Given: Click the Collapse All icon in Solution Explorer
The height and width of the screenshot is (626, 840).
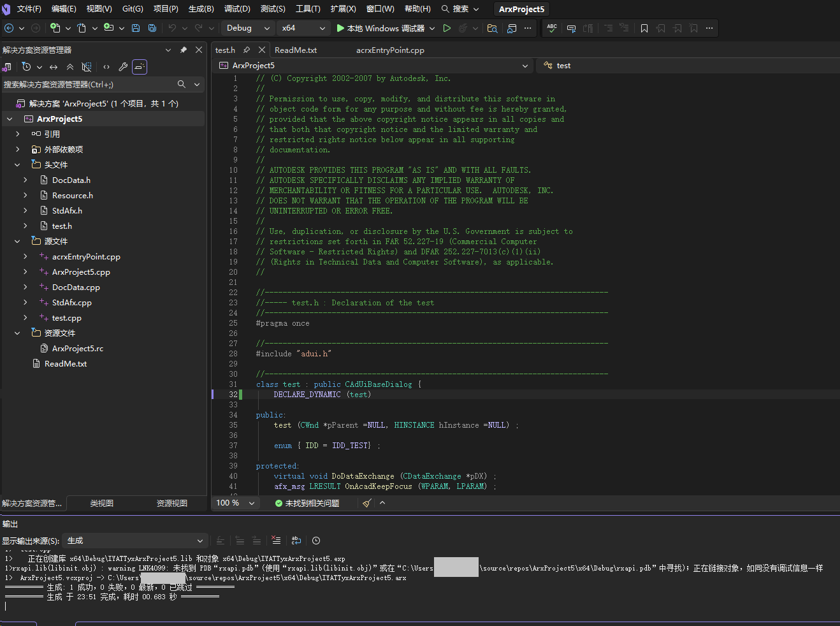Looking at the screenshot, I should pyautogui.click(x=70, y=67).
